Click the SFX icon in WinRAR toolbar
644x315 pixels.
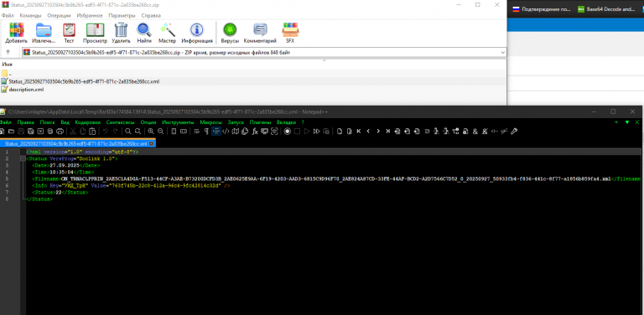[x=290, y=33]
